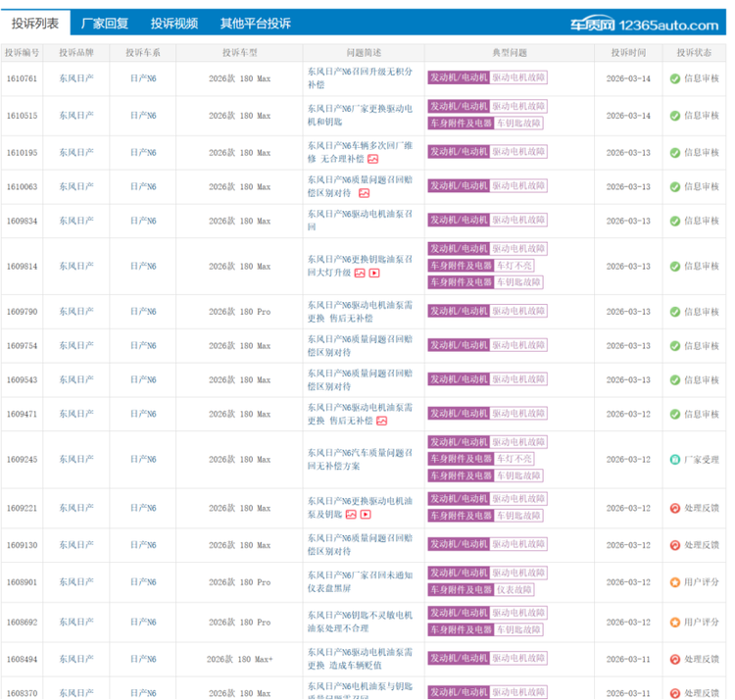735x700 pixels.
Task: Open image icon in complaint 1609814 description
Action: (360, 273)
